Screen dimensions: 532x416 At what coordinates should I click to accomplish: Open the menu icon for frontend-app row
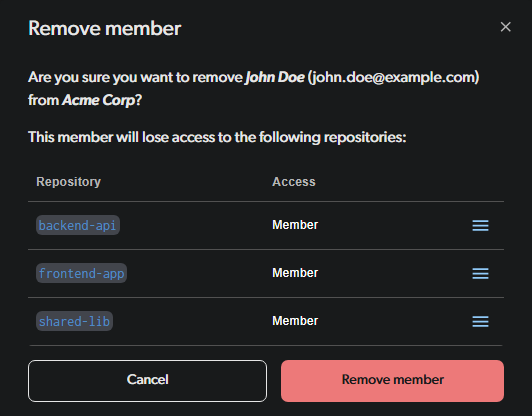(x=480, y=273)
